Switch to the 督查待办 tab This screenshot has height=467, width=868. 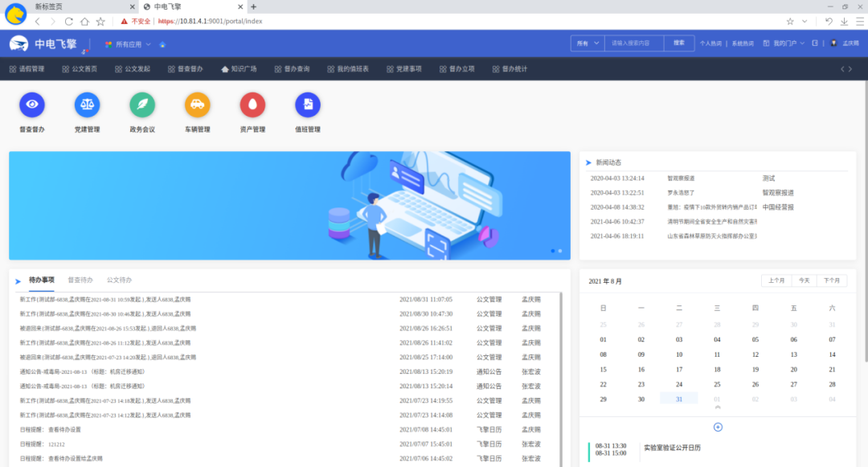(80, 280)
